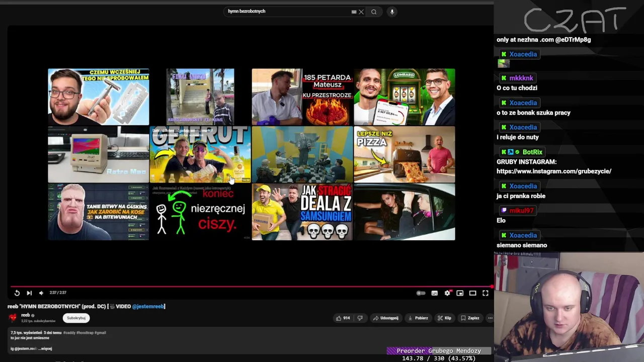Click the BotRix username in chat

point(532,152)
